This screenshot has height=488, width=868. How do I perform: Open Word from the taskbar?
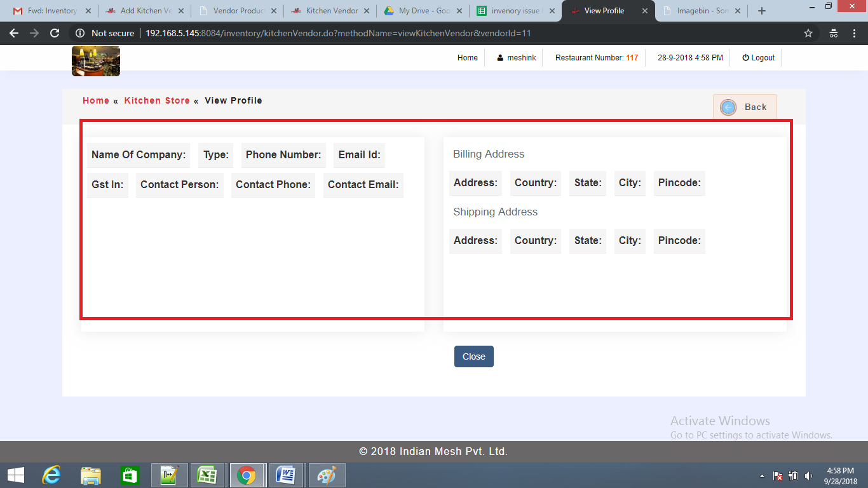click(x=286, y=475)
